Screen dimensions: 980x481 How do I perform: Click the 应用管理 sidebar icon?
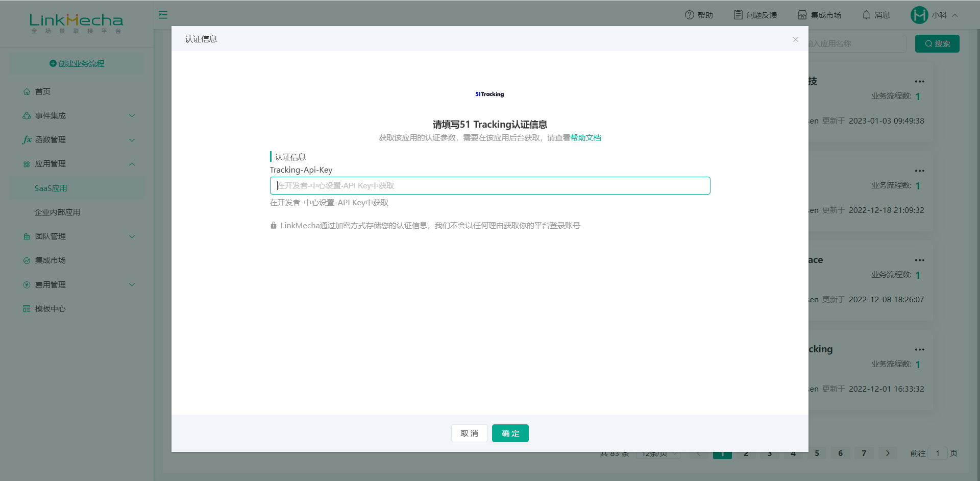27,164
